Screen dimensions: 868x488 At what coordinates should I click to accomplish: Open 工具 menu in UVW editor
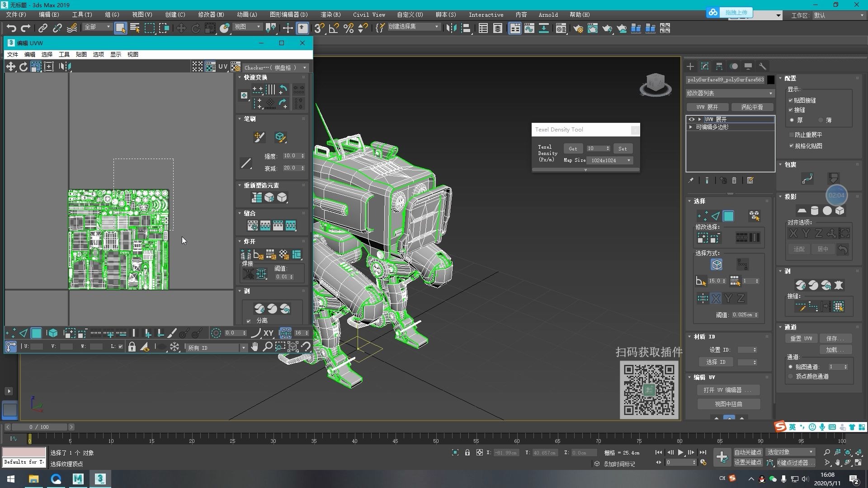(64, 54)
